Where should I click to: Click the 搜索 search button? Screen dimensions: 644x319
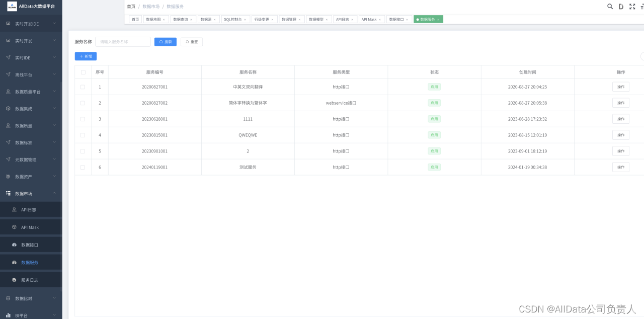pos(166,42)
